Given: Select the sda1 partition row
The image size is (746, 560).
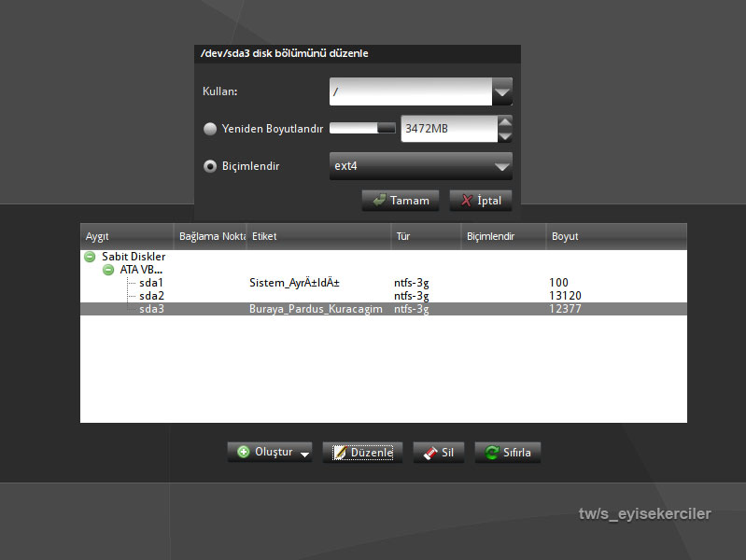Looking at the screenshot, I should pos(384,283).
